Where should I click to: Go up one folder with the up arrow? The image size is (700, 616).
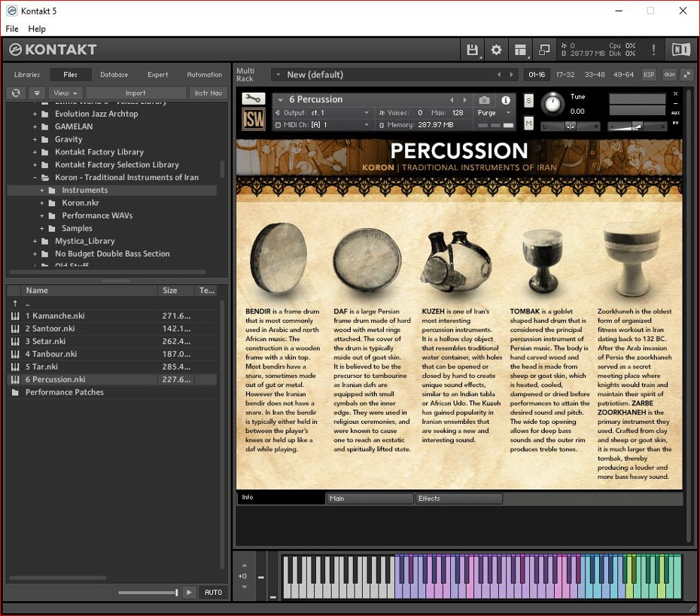(x=15, y=303)
